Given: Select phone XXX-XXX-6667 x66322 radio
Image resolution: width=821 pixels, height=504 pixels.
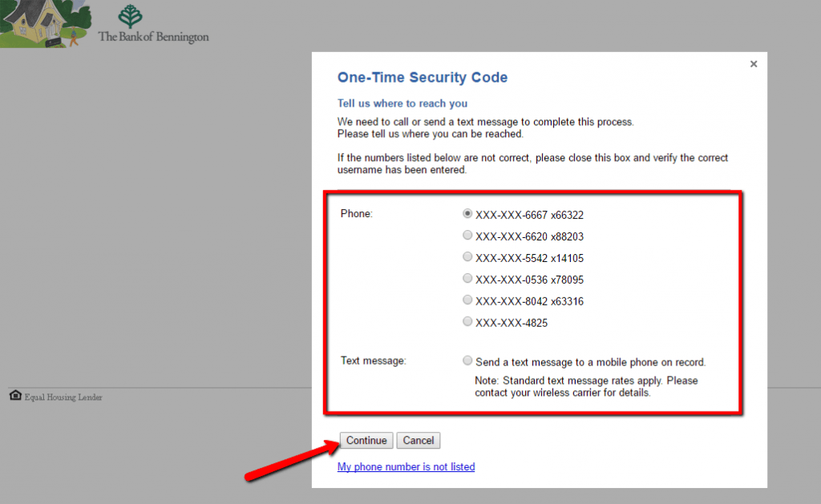Looking at the screenshot, I should 467,213.
